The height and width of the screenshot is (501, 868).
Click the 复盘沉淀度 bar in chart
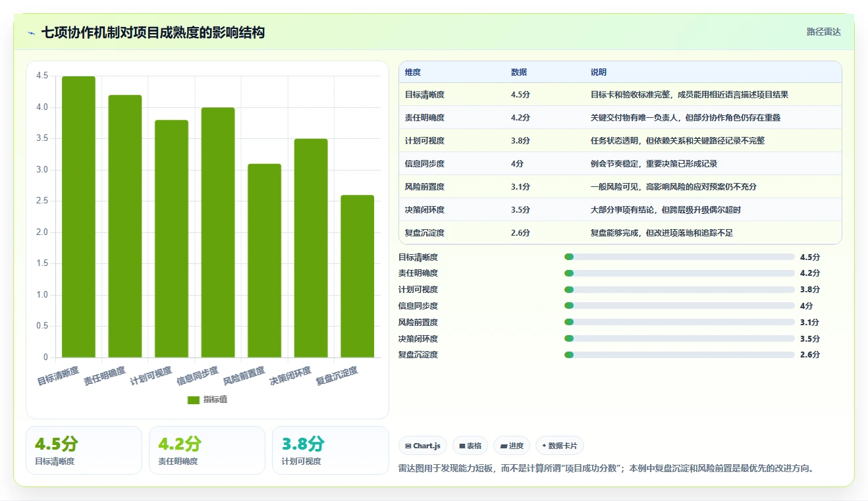(358, 277)
